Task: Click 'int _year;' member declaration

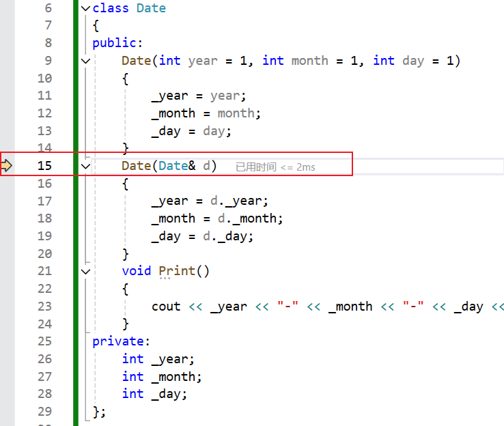Action: [158, 359]
